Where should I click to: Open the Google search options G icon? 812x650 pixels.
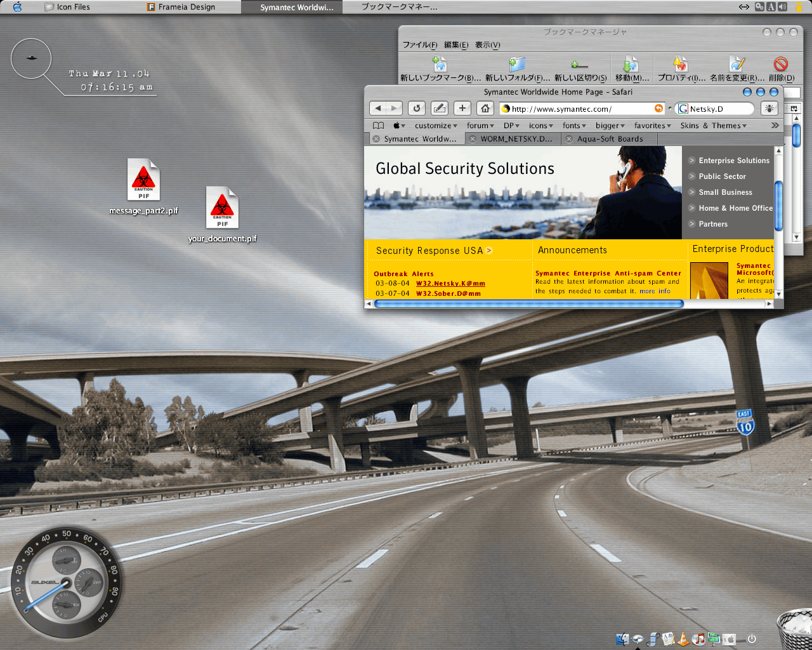(683, 109)
